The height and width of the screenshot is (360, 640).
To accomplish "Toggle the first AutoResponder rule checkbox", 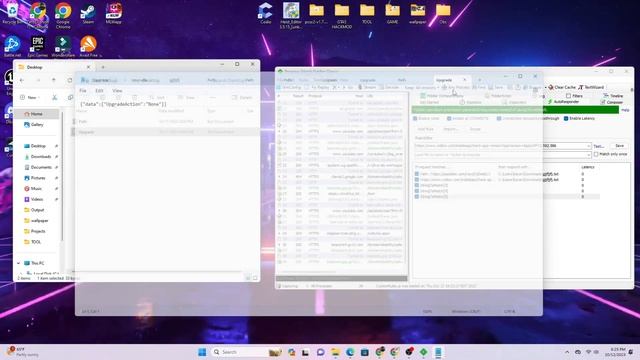I will (x=417, y=174).
